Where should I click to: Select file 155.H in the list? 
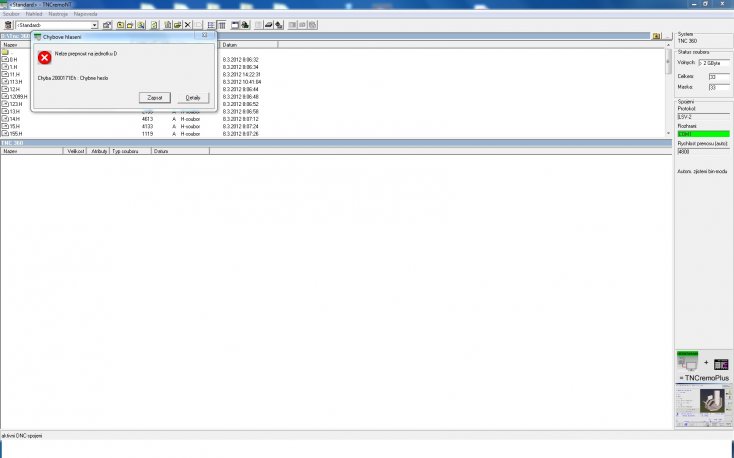click(15, 133)
